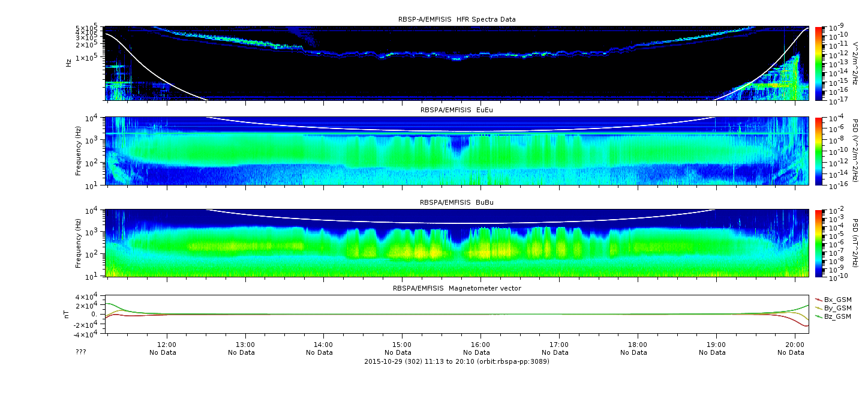Image resolution: width=868 pixels, height=395 pixels.
Task: Click the HFR Spectra Data plot title
Action: point(457,19)
